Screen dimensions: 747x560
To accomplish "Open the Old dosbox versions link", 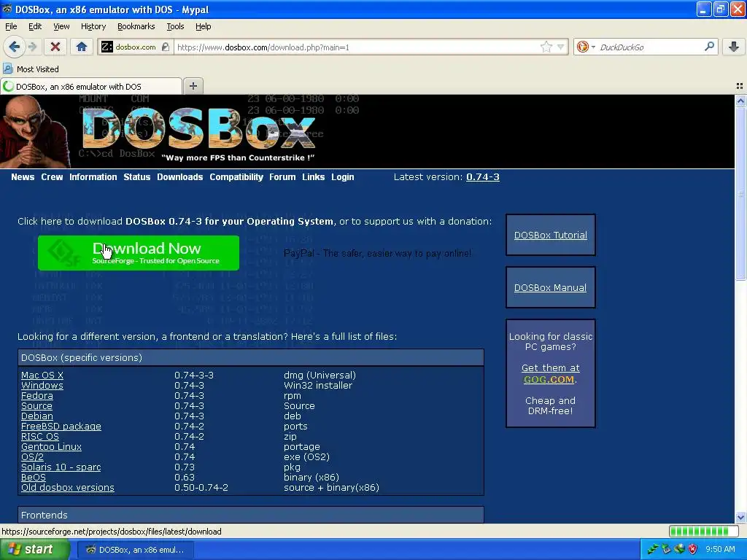I will coord(68,488).
